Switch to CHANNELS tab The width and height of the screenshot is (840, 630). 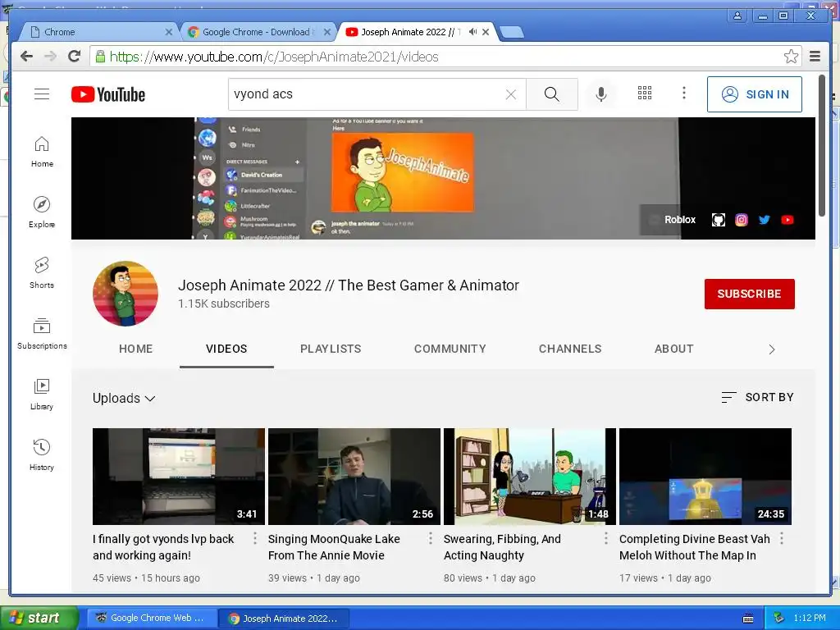[570, 349]
